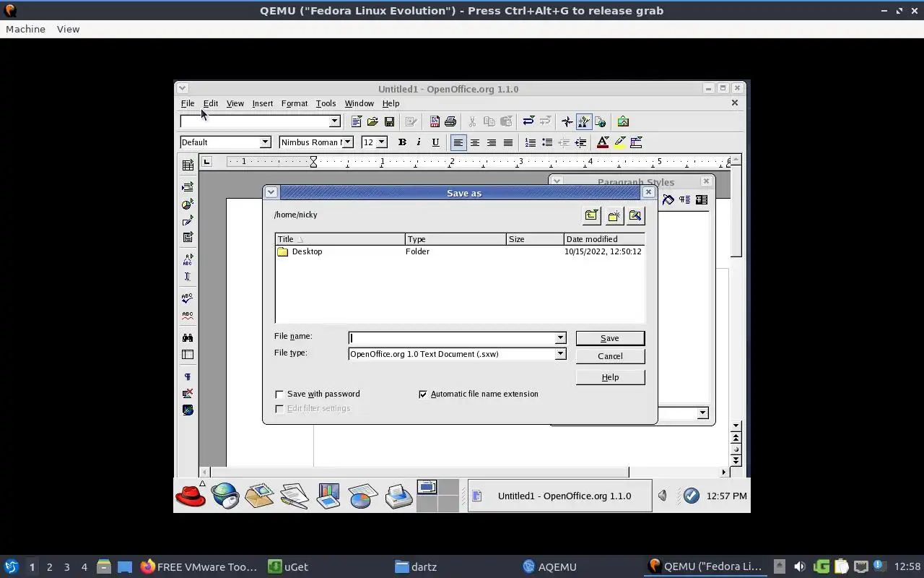This screenshot has height=578, width=924.
Task: Apply Bold formatting
Action: 402,142
